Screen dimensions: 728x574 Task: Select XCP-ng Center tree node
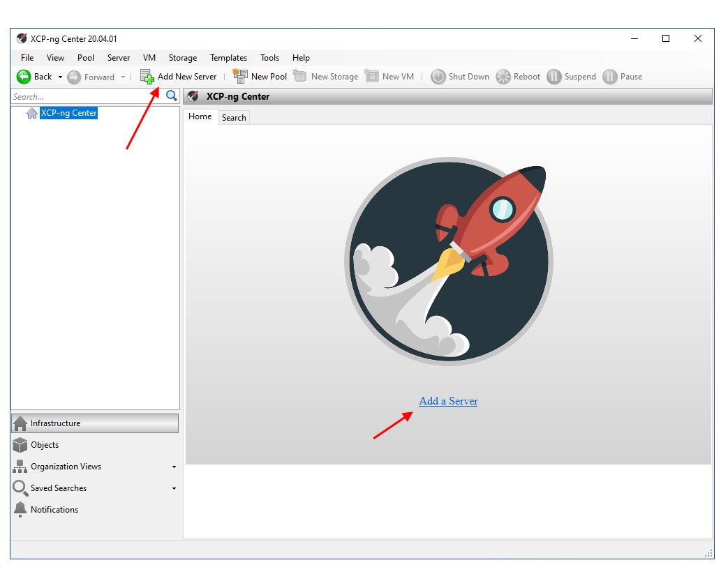(68, 113)
